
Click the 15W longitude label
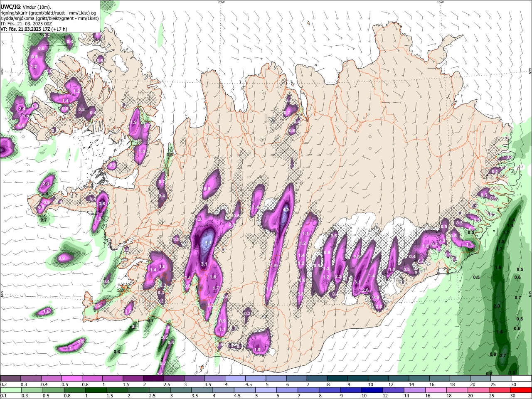440,2
